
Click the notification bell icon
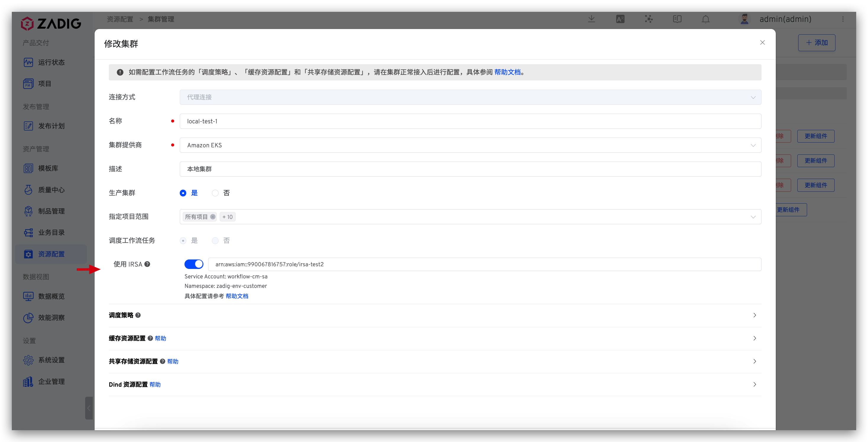[706, 19]
